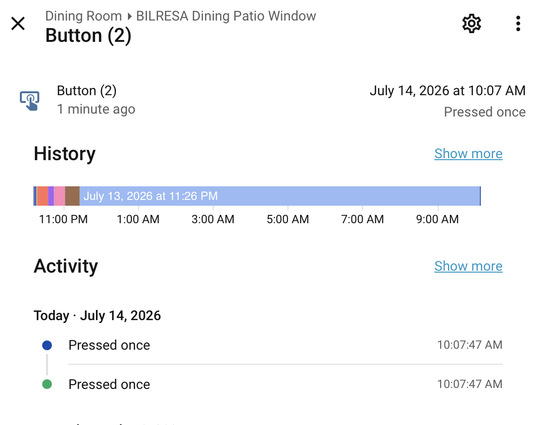Screen dimensions: 542x425
Task: Select pink segment in history bar
Action: [x=59, y=196]
